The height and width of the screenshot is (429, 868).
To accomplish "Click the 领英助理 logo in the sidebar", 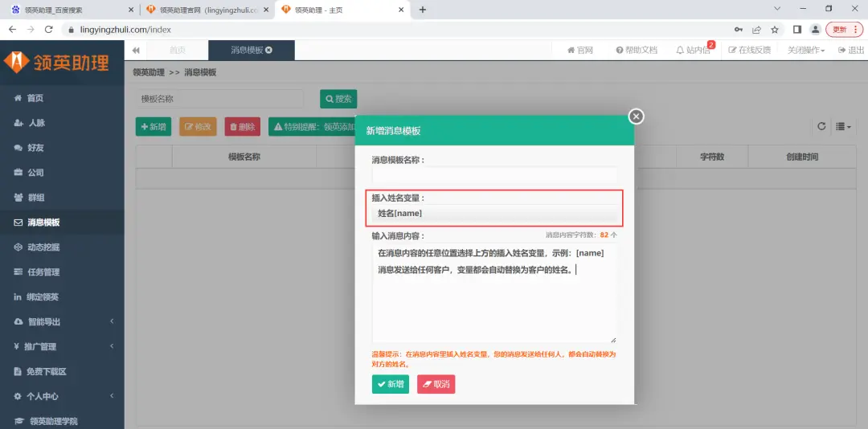I will (56, 63).
